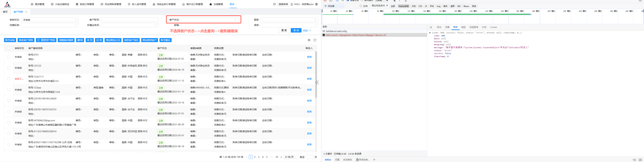Switch to the 响应 tab in DevTools
Viewport: 644px width, 162px height.
click(x=463, y=27)
